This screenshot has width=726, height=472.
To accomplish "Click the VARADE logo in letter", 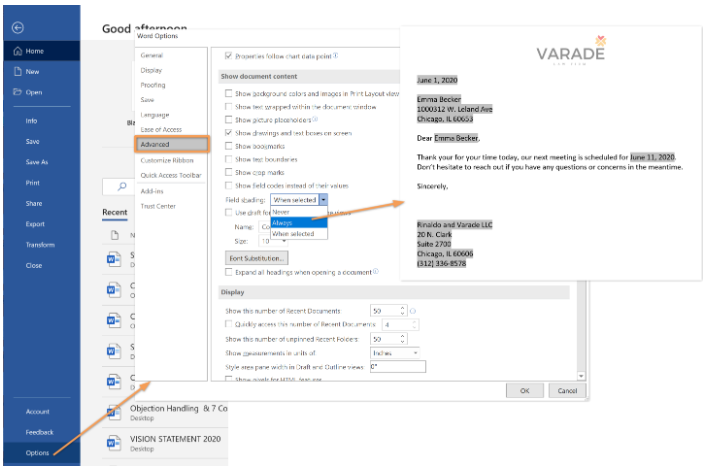I will 571,51.
